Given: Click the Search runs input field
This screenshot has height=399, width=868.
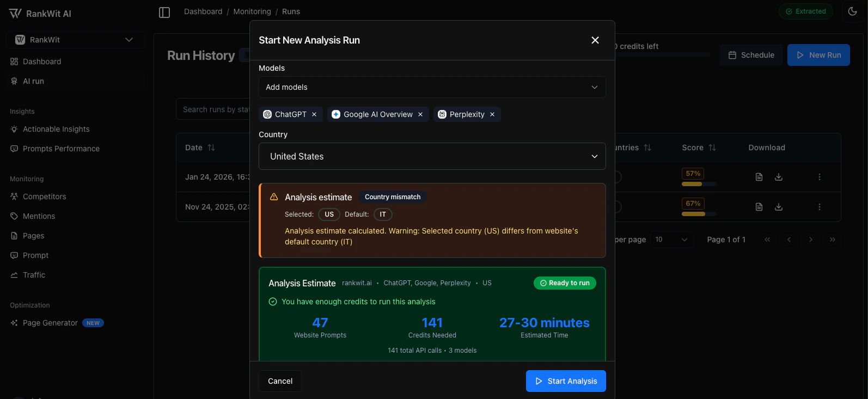Looking at the screenshot, I should pyautogui.click(x=213, y=109).
